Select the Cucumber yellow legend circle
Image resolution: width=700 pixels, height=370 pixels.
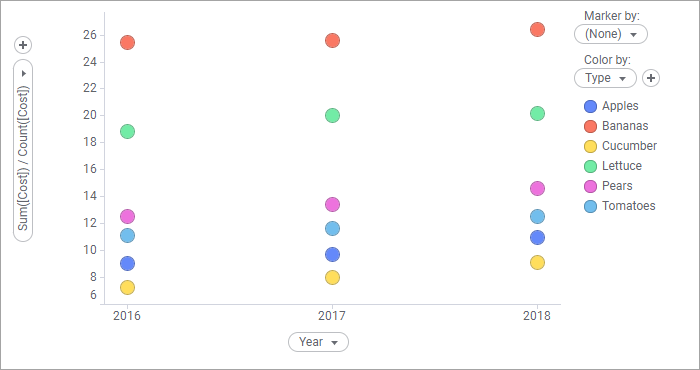591,146
